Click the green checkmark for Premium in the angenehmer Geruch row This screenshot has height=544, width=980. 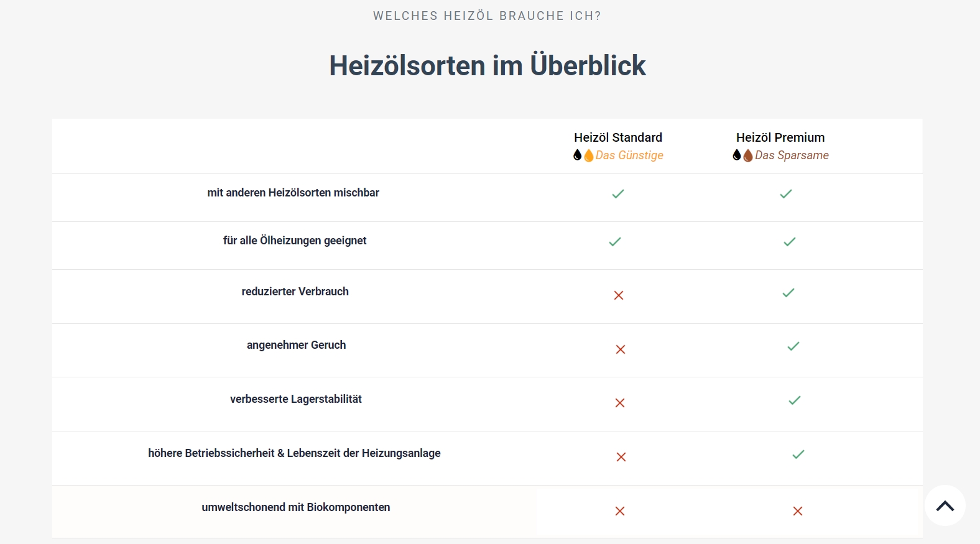click(793, 346)
